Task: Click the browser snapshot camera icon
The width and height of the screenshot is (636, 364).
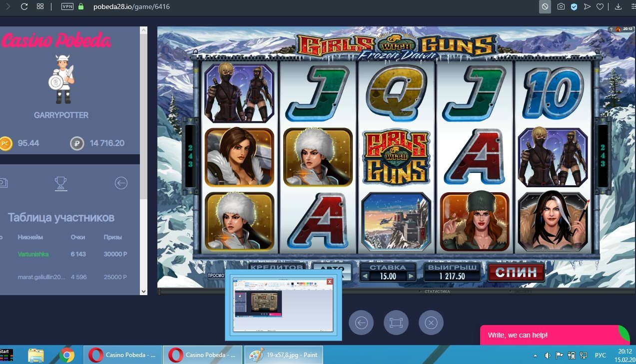Action: (561, 7)
